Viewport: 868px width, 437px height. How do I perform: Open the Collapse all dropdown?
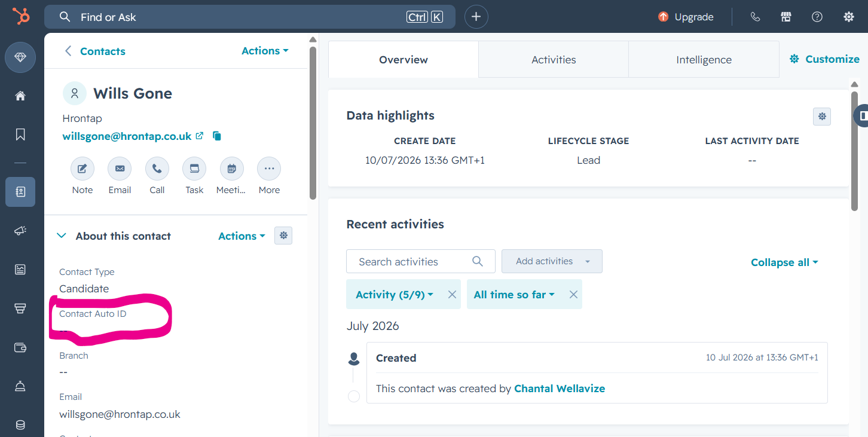pyautogui.click(x=784, y=262)
